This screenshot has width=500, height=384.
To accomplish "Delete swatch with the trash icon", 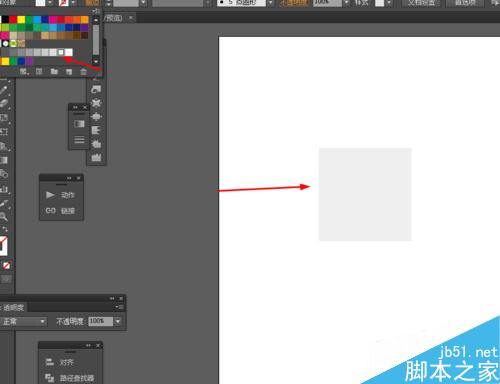I will tap(83, 71).
